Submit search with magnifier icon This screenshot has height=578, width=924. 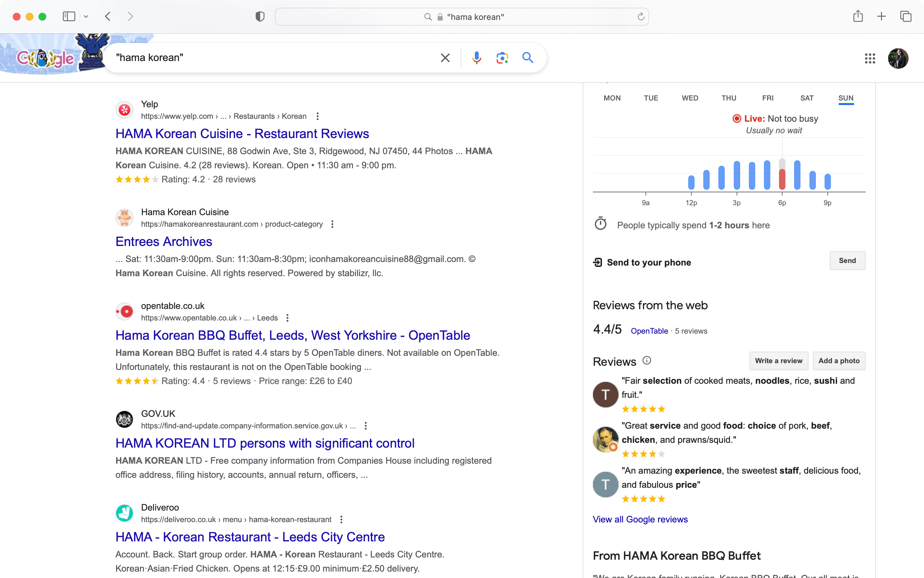pos(528,58)
